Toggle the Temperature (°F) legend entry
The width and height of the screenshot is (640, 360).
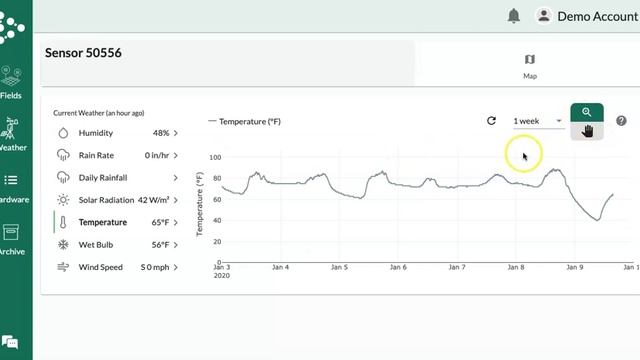pyautogui.click(x=244, y=121)
